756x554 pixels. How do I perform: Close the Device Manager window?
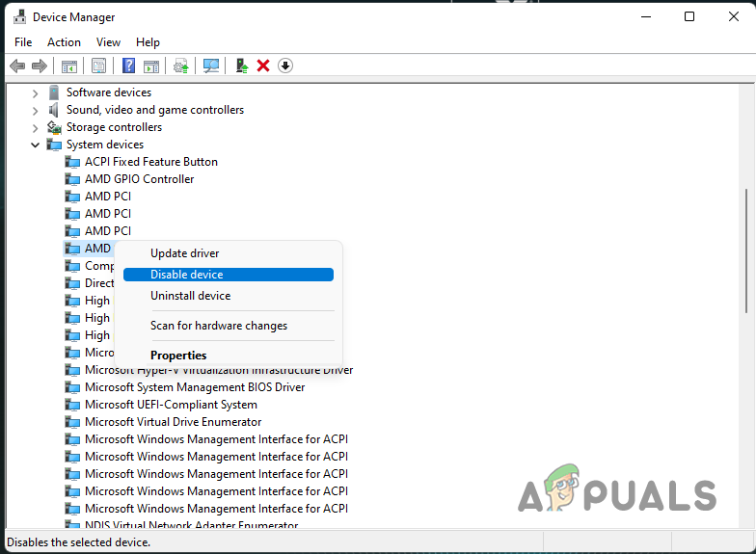[x=733, y=16]
